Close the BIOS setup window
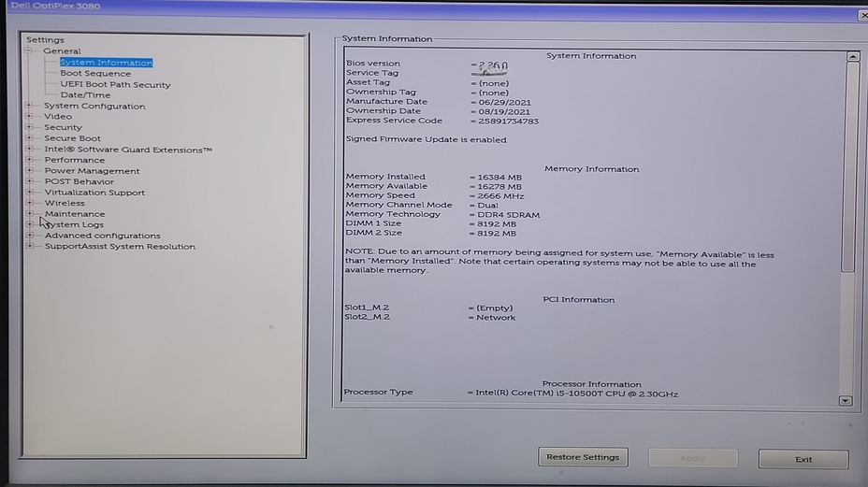The height and width of the screenshot is (487, 868). point(863,16)
